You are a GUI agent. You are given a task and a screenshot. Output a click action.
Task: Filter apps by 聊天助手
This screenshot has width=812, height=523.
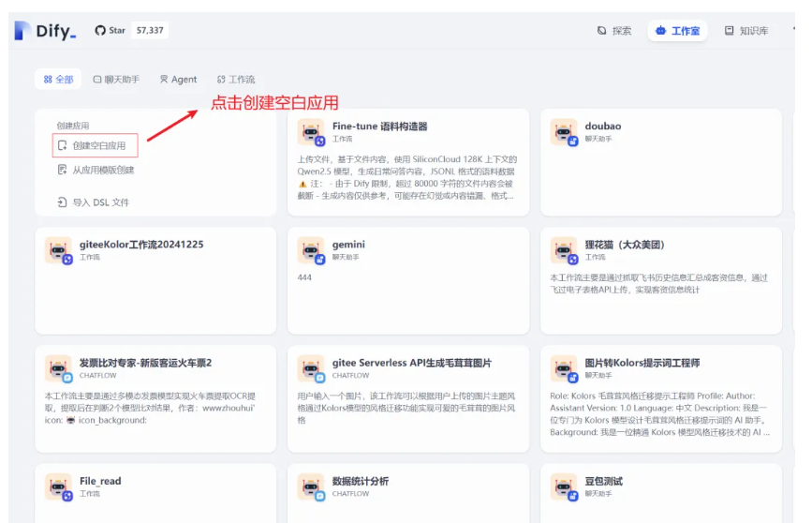[116, 80]
